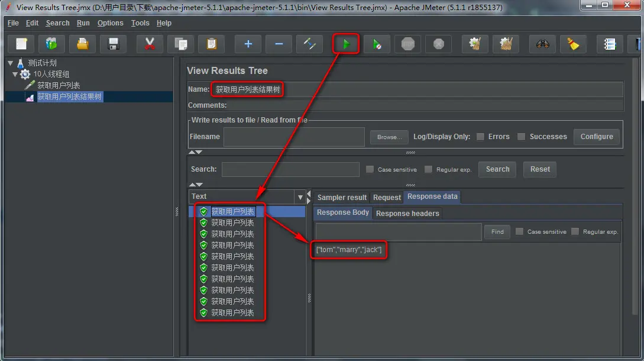Click collapse arrows beside Sampler result tab

click(309, 197)
